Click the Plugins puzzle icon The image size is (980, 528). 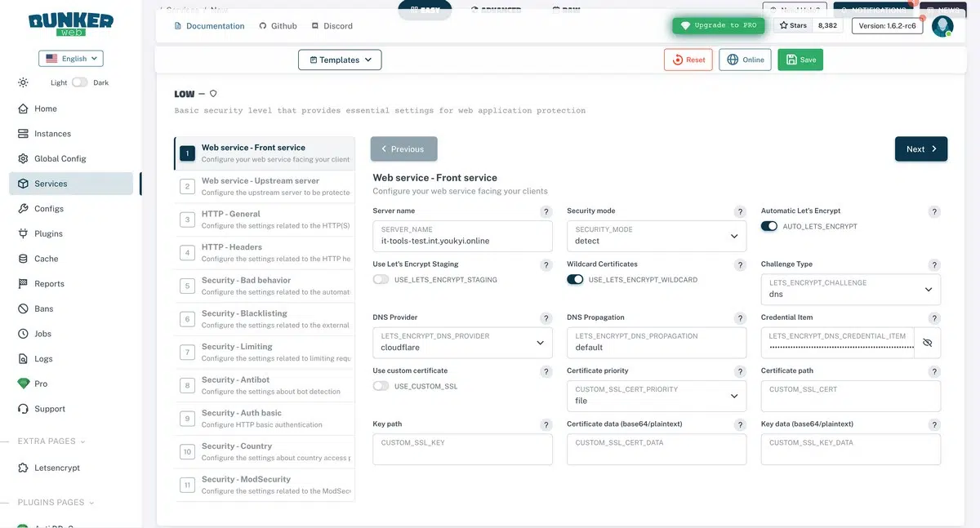(x=23, y=233)
